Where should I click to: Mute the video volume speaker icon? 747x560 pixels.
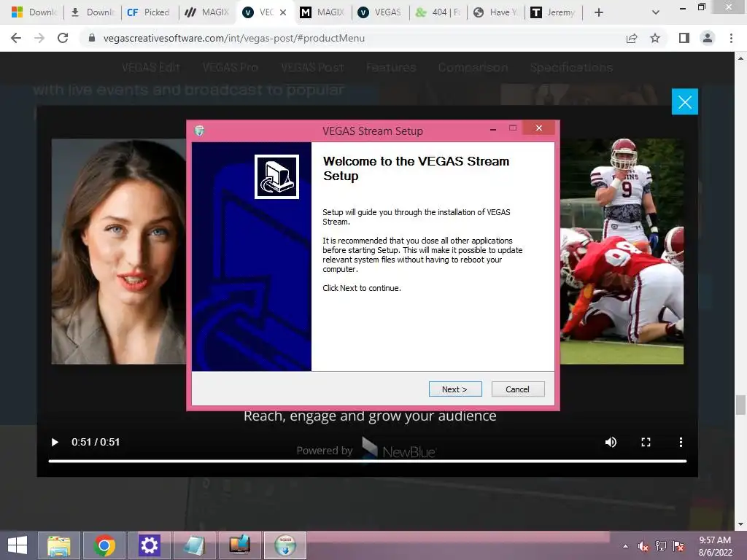pos(611,443)
